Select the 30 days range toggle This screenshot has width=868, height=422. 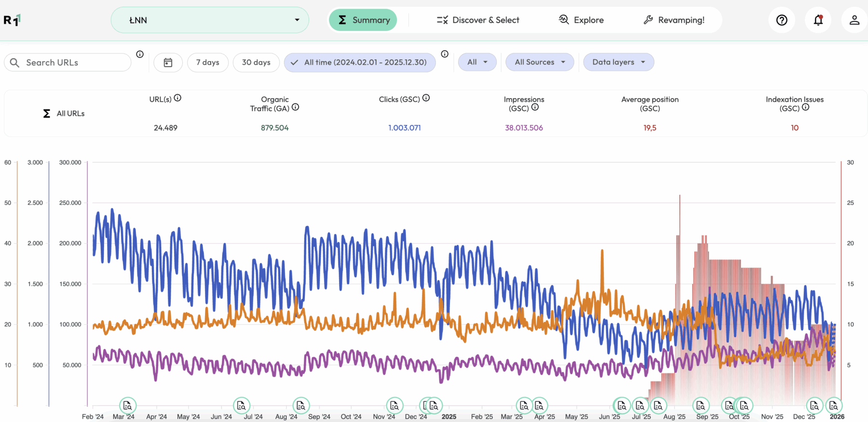coord(256,63)
